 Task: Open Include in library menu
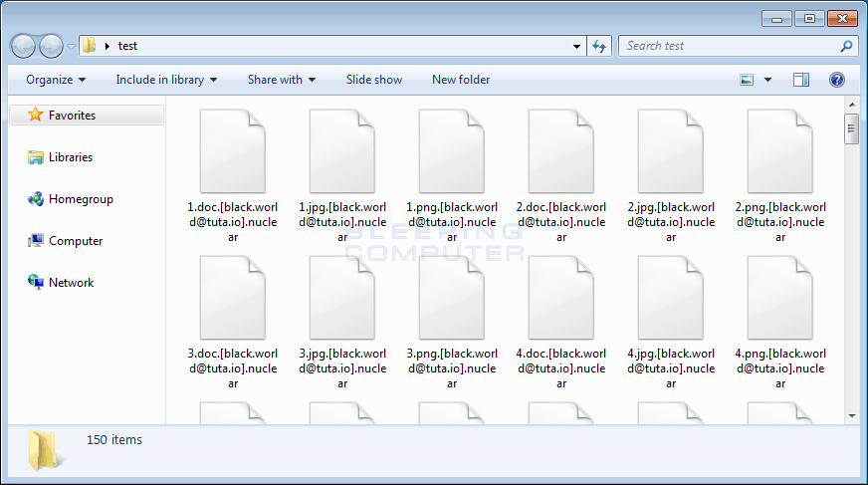tap(166, 80)
